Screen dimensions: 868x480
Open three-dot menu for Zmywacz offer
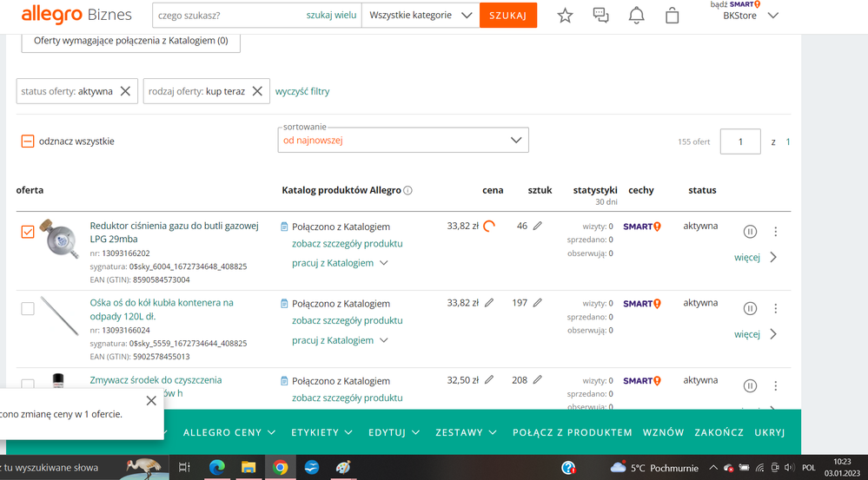pyautogui.click(x=776, y=385)
